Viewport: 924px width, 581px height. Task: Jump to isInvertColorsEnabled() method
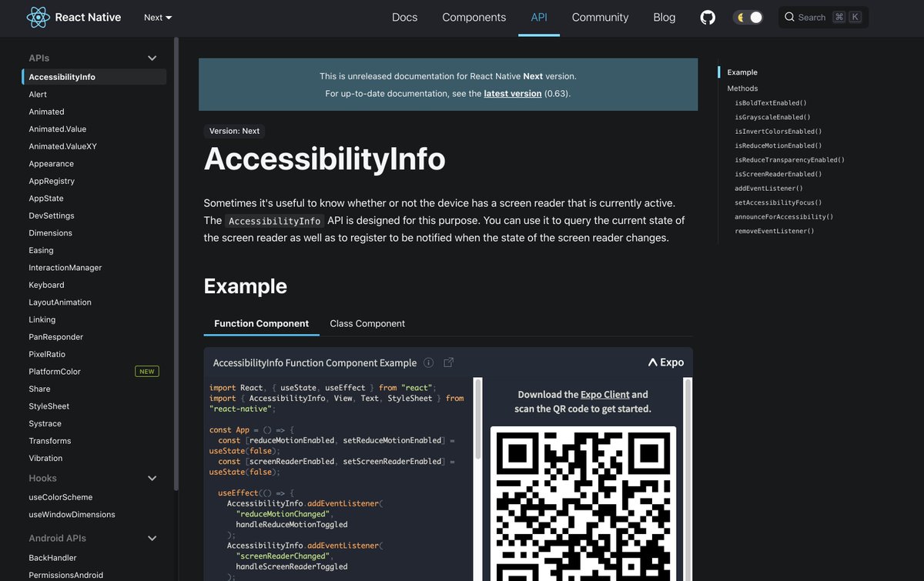click(x=778, y=132)
